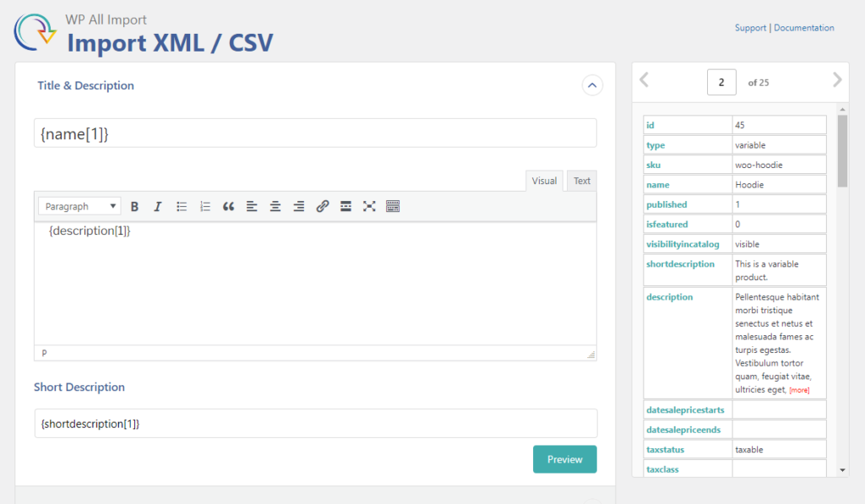Switch to the Text editor tab
This screenshot has height=504, width=865.
point(582,181)
